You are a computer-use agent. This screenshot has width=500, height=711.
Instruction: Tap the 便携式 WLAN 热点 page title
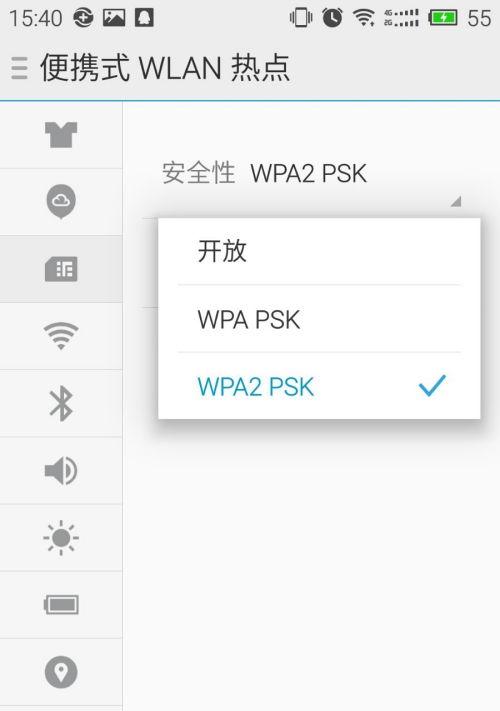[x=165, y=68]
